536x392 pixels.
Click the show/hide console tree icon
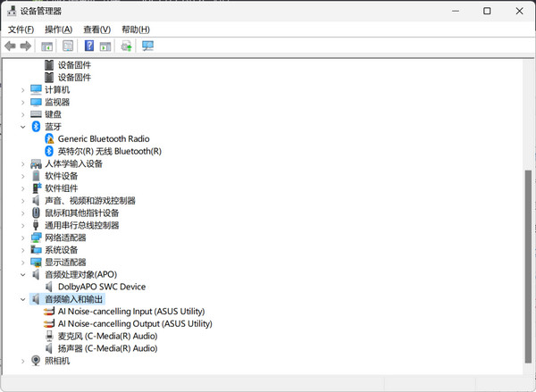pos(47,46)
